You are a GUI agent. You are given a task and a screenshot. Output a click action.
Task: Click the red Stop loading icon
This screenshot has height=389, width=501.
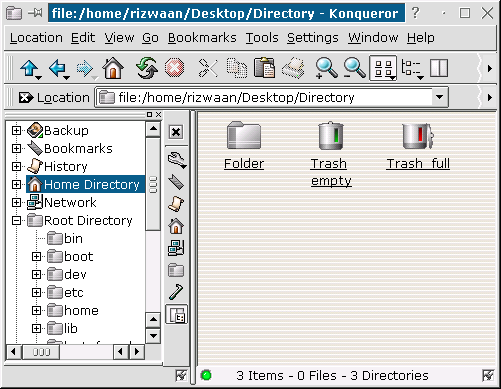[x=174, y=68]
